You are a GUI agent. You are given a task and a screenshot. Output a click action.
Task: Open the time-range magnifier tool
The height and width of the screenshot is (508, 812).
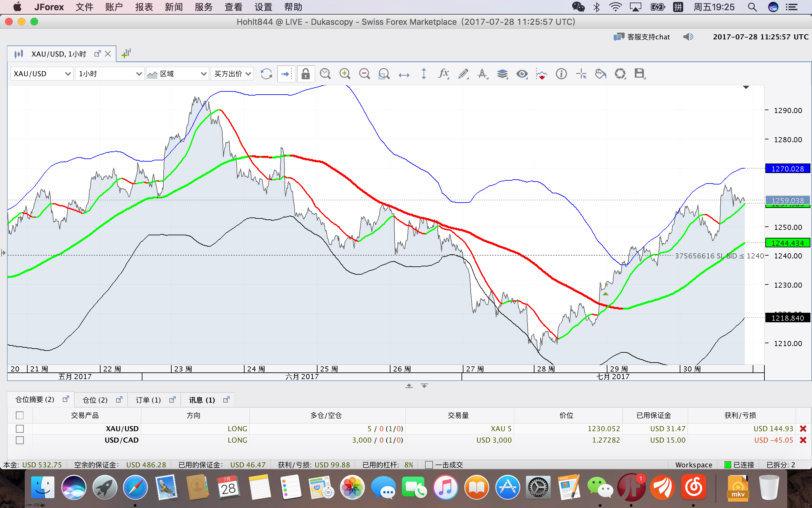[x=325, y=74]
